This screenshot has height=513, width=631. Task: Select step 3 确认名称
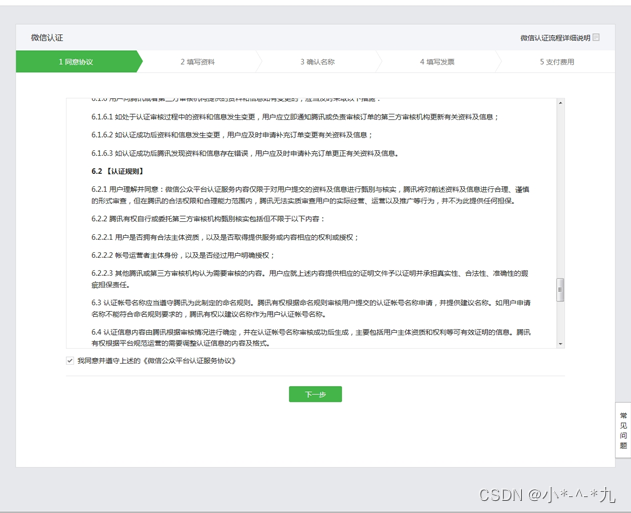(x=318, y=62)
